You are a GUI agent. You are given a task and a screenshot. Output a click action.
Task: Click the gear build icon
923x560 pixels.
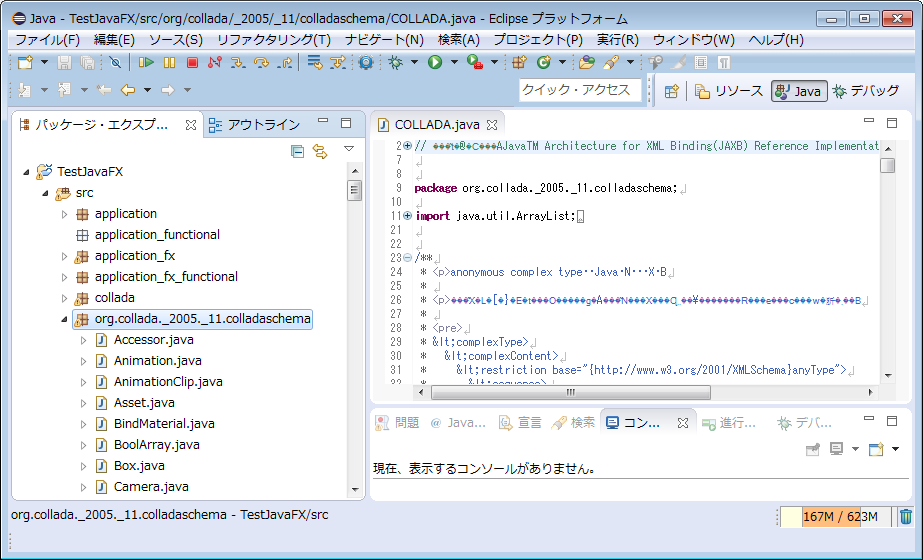[366, 62]
